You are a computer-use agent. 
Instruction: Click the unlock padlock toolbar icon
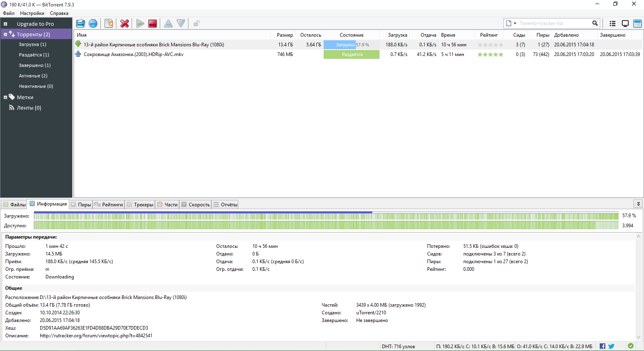[x=196, y=23]
